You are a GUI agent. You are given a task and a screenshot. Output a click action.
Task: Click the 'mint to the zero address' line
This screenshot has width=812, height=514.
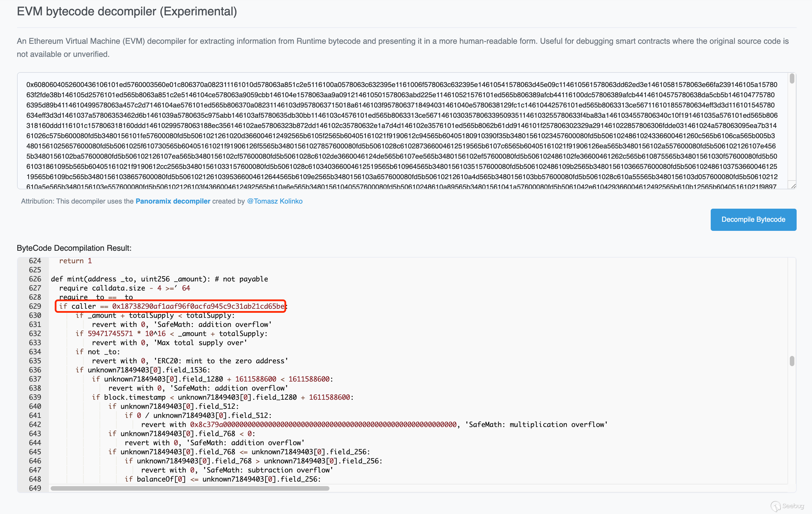[190, 361]
